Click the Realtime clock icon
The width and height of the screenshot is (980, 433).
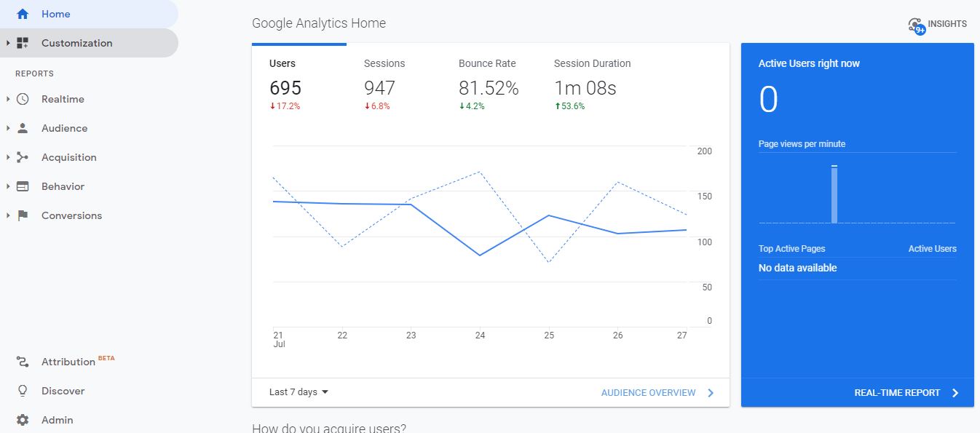tap(23, 99)
